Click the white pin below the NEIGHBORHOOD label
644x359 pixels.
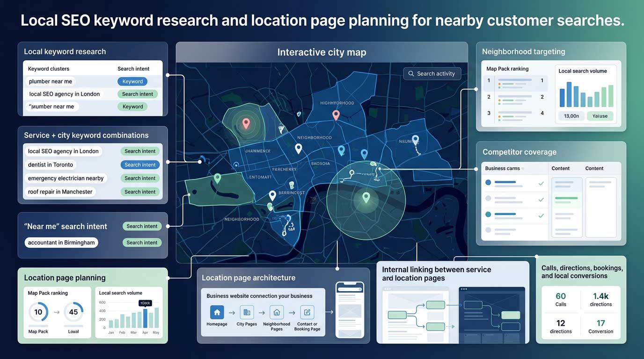(x=298, y=149)
